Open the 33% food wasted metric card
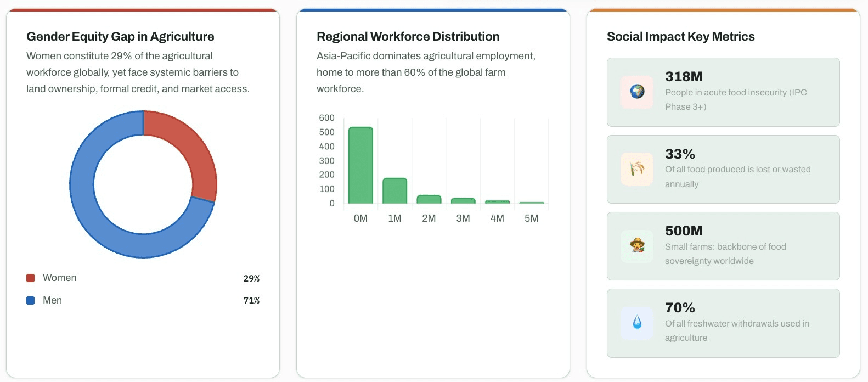 (723, 169)
